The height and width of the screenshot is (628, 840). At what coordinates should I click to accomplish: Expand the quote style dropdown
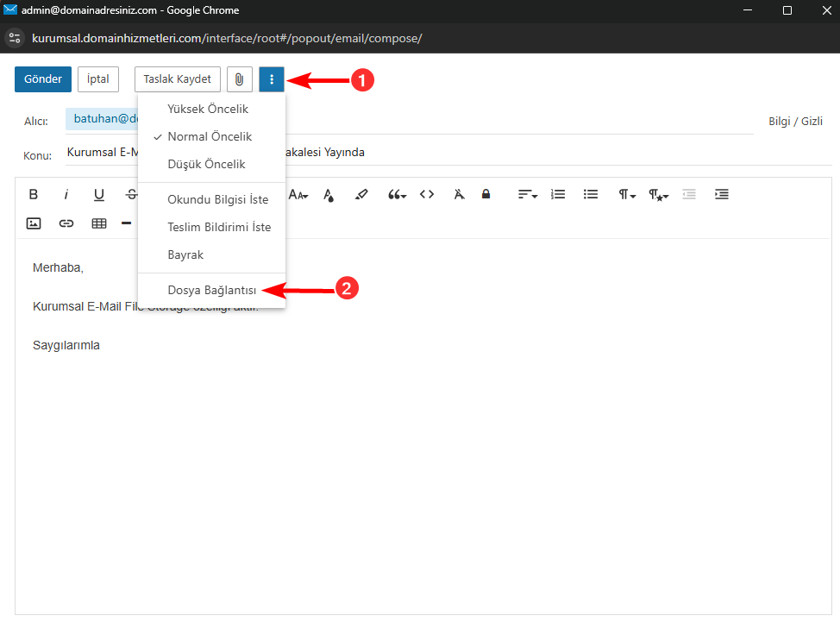pos(397,195)
